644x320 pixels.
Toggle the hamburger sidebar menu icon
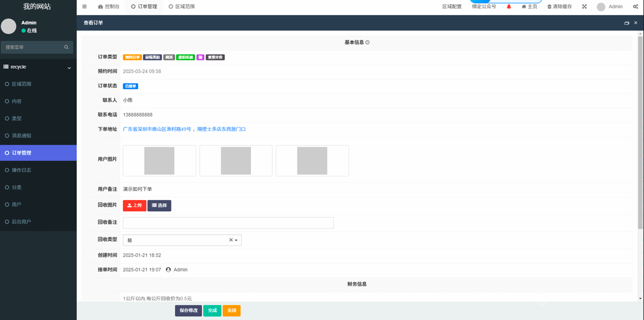click(x=84, y=7)
